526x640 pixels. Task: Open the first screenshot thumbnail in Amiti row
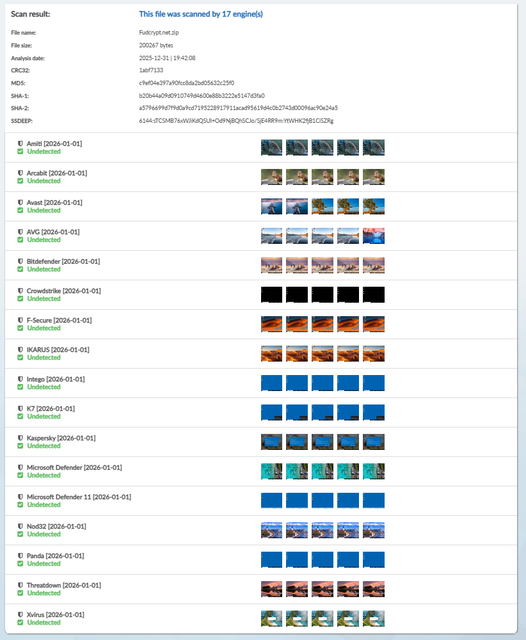(x=271, y=147)
